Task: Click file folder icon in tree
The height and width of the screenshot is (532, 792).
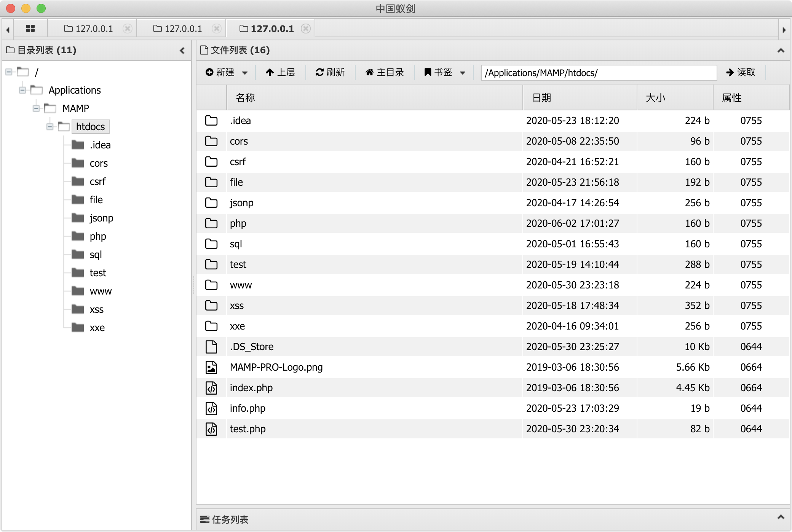Action: 78,200
